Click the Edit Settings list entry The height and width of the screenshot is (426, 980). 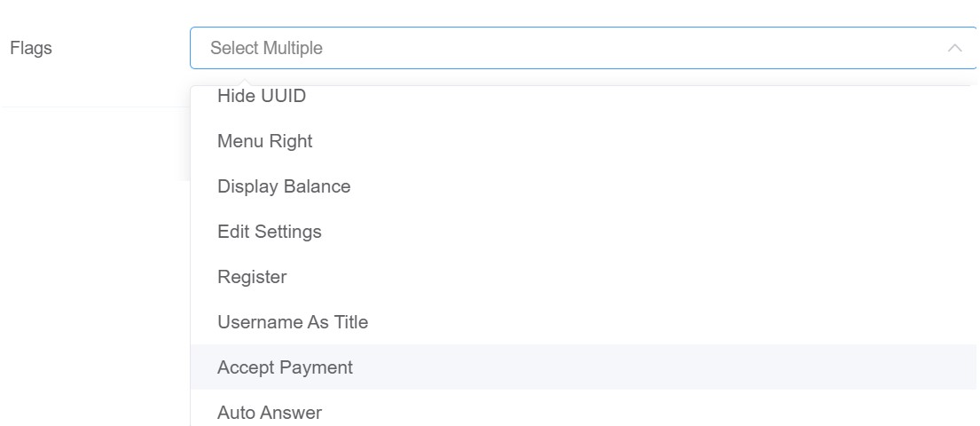click(x=270, y=232)
